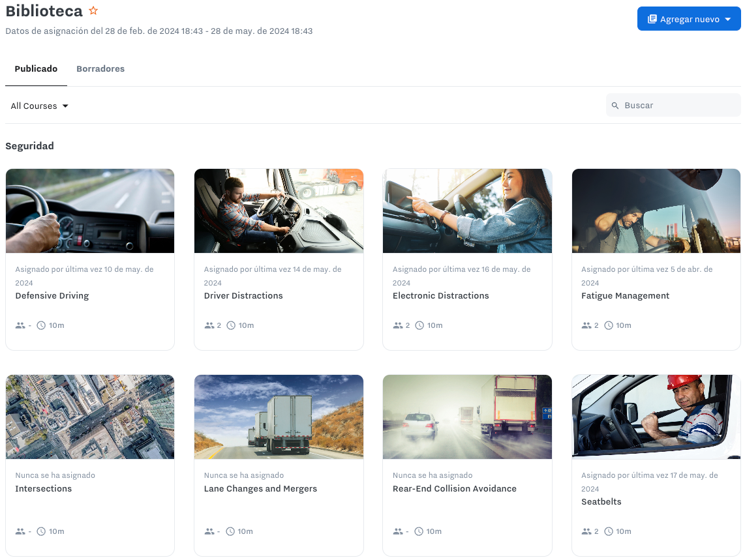Viewport: 745px width, 560px height.
Task: Select the Seatbelts course title
Action: 601,501
